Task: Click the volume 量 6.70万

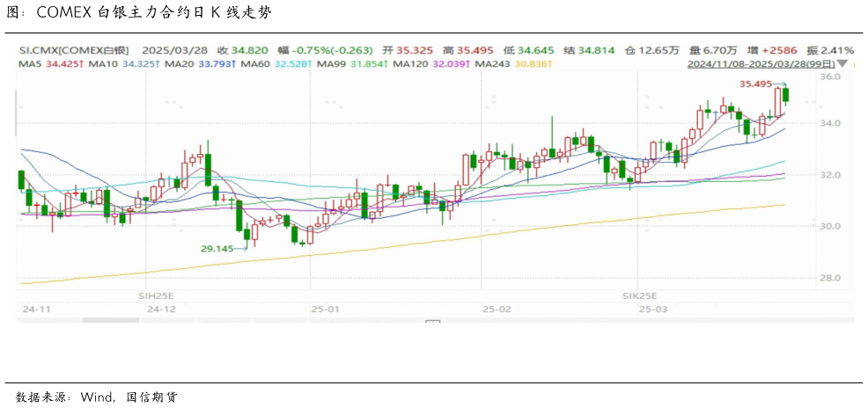Action: [x=712, y=50]
